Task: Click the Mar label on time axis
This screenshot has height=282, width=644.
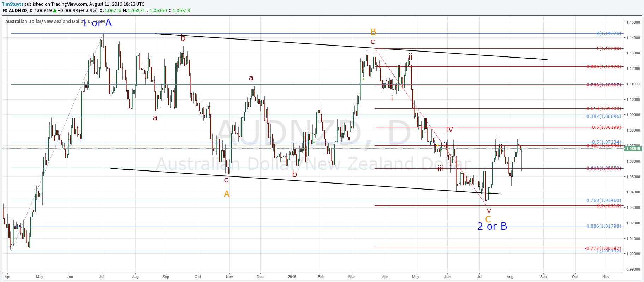Action: (x=352, y=277)
